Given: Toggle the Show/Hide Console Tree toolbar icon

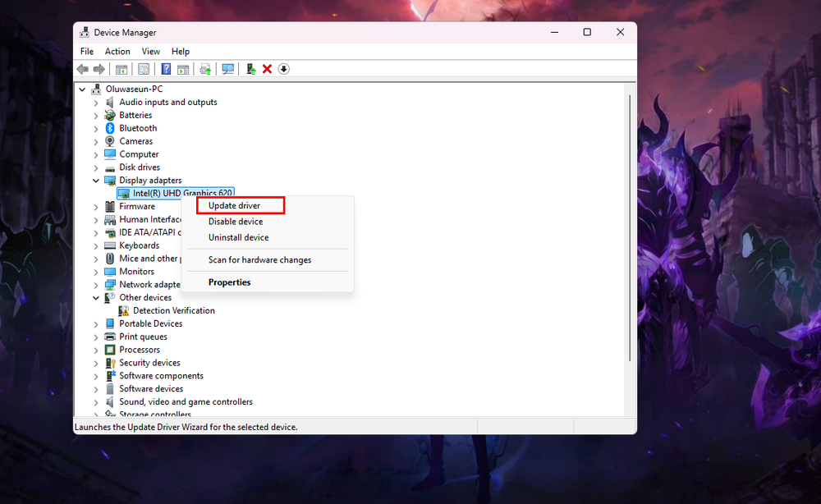Looking at the screenshot, I should (122, 69).
